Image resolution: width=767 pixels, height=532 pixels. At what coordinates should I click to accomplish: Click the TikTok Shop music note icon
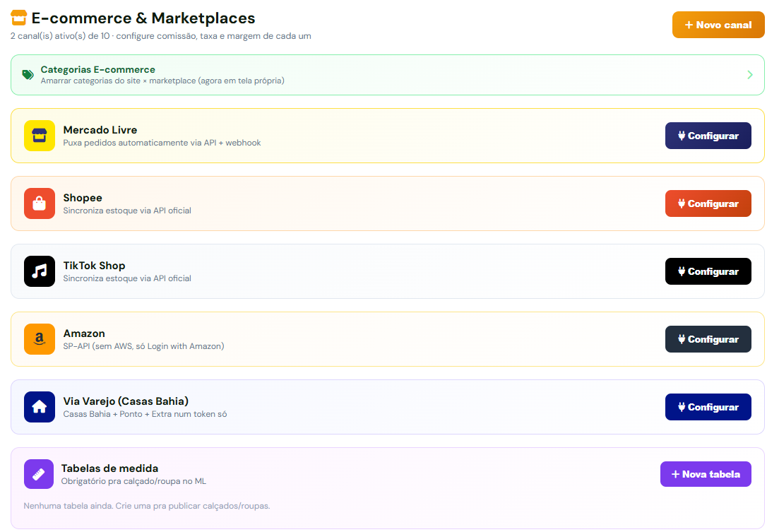[39, 271]
